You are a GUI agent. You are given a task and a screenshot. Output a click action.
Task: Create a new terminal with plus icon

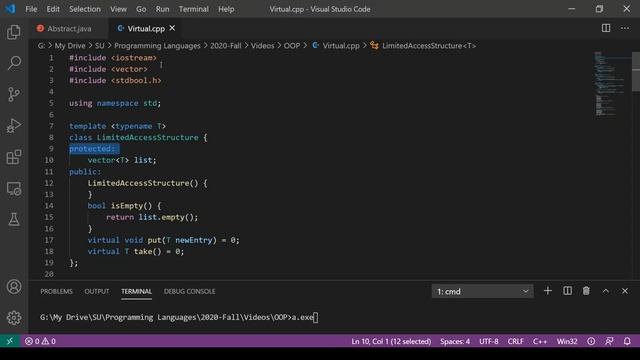pyautogui.click(x=548, y=291)
